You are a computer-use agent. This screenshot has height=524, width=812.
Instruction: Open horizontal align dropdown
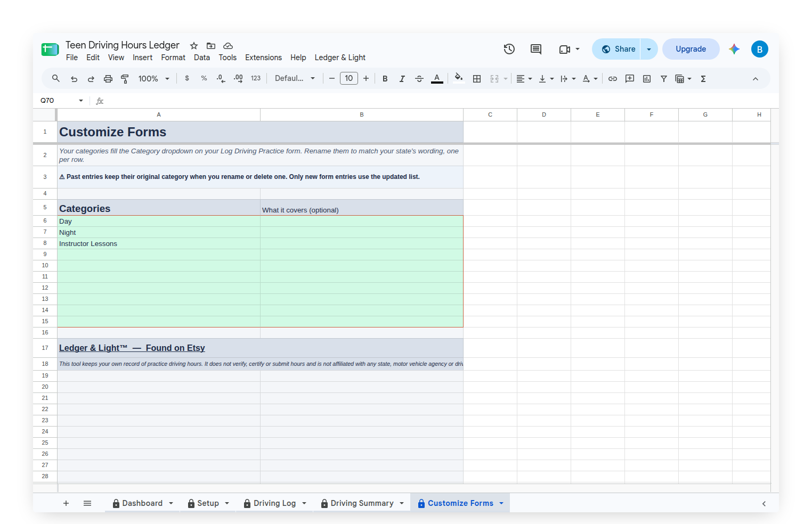[x=524, y=79]
